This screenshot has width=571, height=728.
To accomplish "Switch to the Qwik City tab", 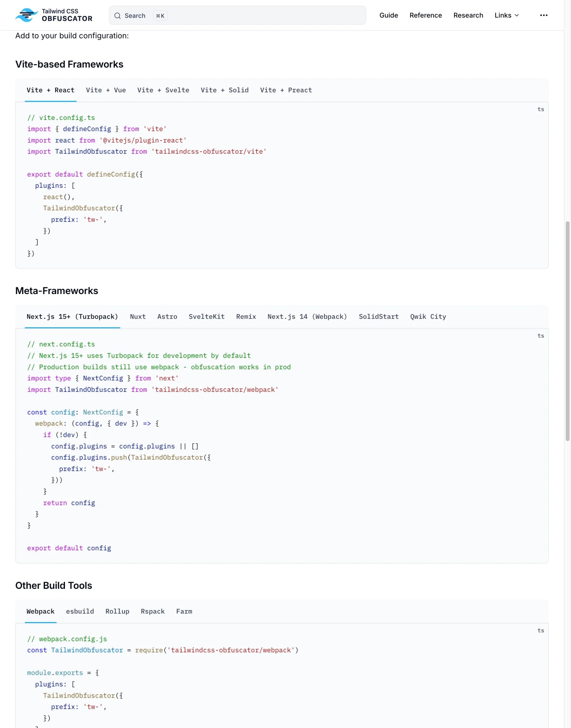I will (428, 317).
